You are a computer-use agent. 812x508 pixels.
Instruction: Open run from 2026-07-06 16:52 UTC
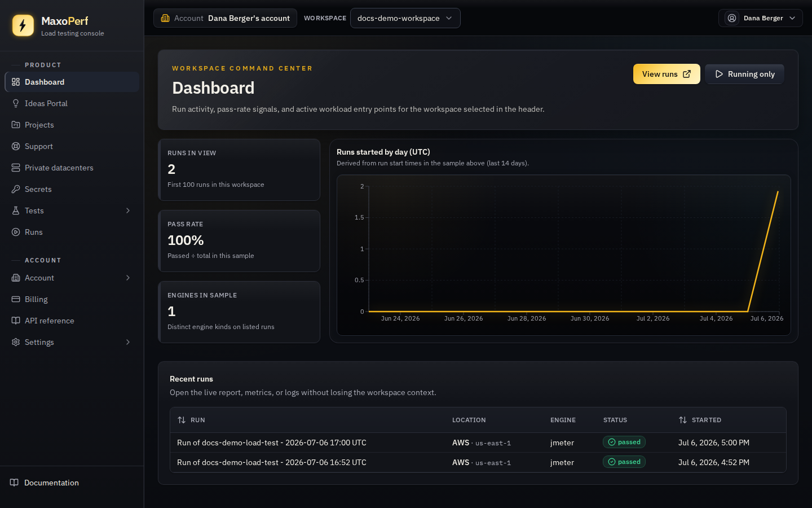272,462
